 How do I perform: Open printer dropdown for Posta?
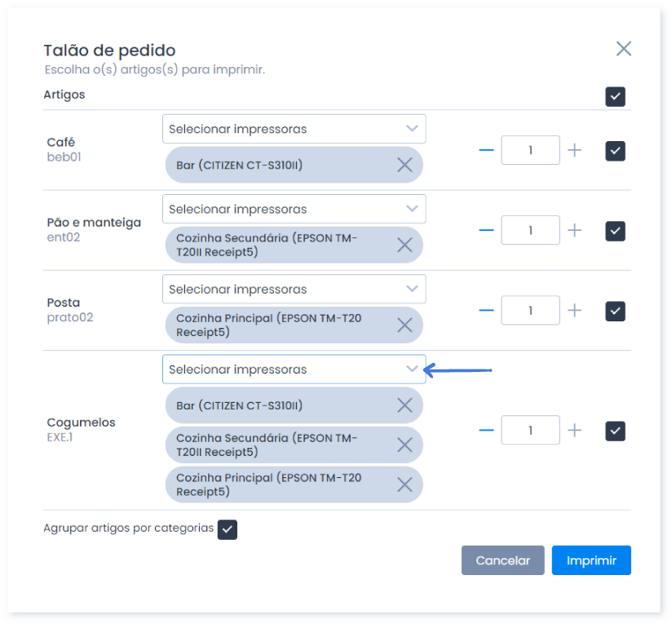pos(294,290)
